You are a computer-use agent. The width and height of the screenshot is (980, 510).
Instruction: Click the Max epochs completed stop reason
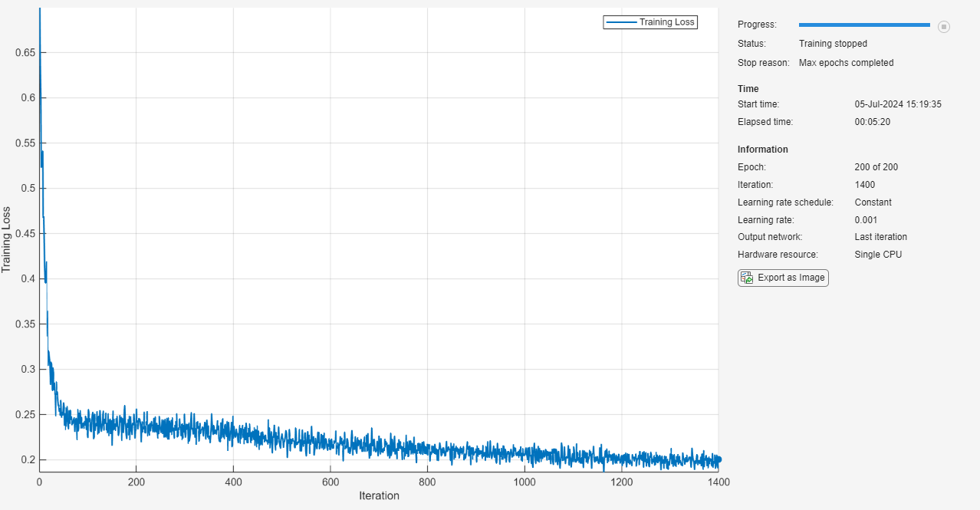point(846,63)
